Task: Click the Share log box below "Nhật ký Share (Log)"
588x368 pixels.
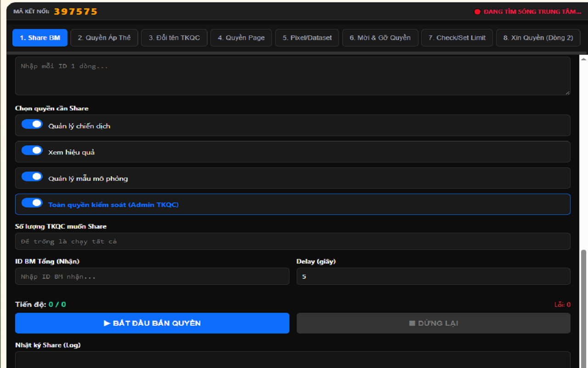Action: click(293, 360)
